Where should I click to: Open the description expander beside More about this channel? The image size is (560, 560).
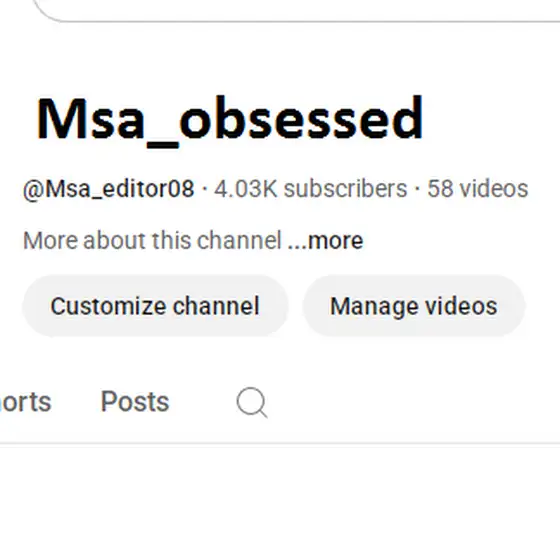(326, 240)
